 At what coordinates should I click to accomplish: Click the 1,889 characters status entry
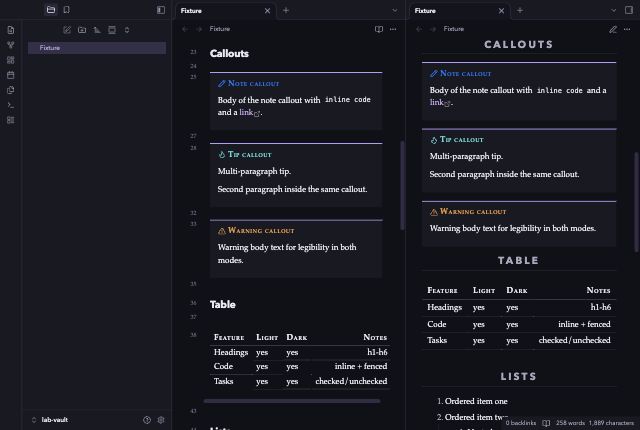click(x=611, y=423)
